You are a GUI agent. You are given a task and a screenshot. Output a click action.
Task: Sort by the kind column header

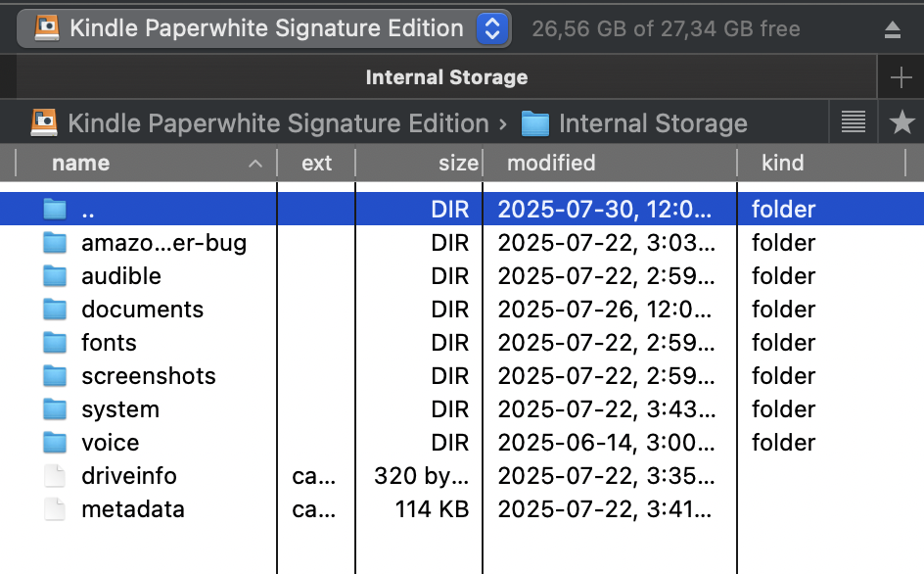click(782, 164)
